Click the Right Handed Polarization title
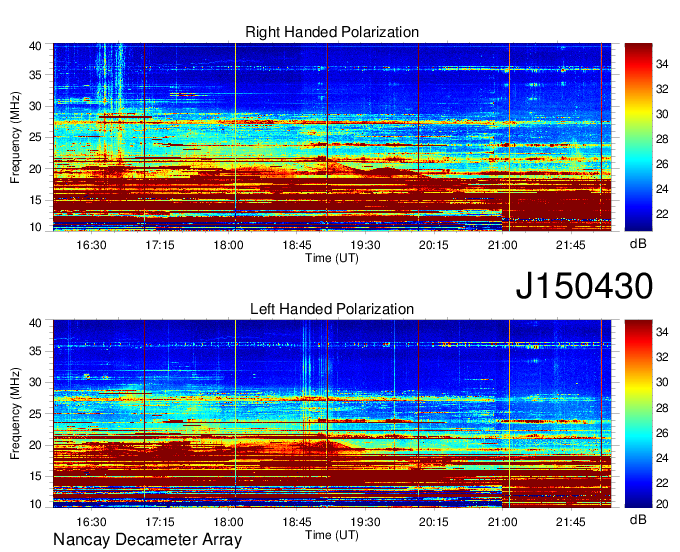680x552 pixels. (x=332, y=32)
